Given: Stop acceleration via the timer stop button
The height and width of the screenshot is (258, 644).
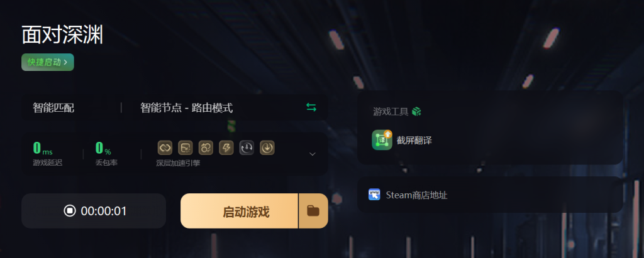Looking at the screenshot, I should pos(94,211).
